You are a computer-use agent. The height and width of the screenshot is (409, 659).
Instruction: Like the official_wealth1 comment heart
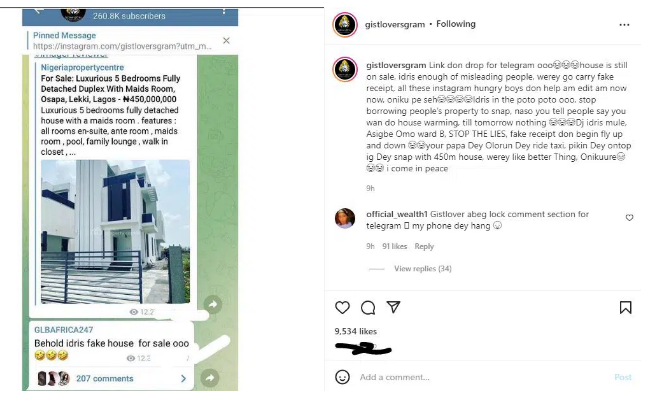629,218
